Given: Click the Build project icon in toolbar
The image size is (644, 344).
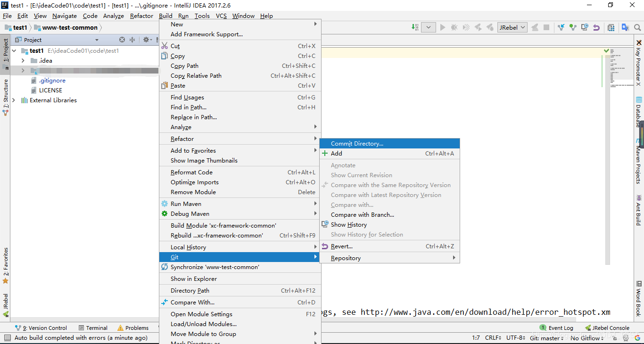Looking at the screenshot, I should pyautogui.click(x=415, y=27).
